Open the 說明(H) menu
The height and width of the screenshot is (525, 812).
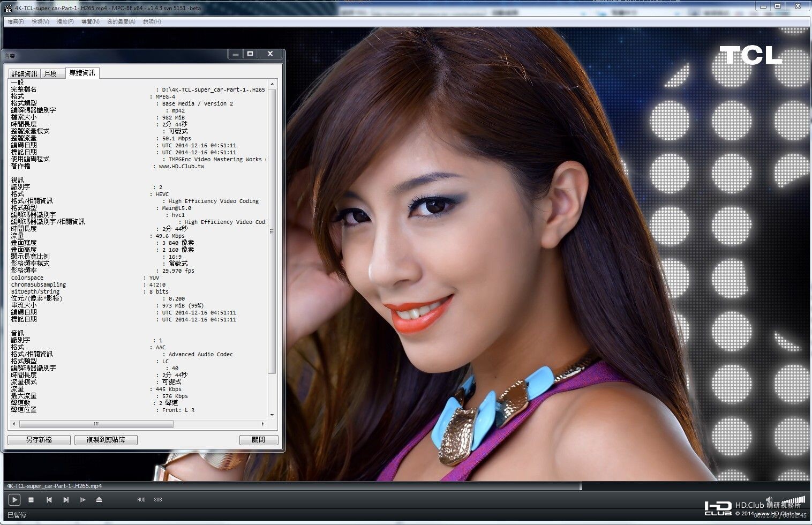point(152,21)
